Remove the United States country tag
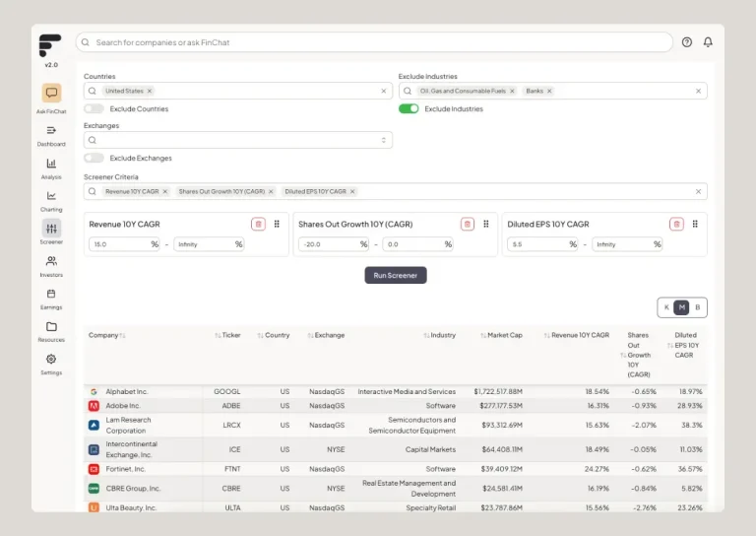The image size is (756, 536). [x=150, y=91]
